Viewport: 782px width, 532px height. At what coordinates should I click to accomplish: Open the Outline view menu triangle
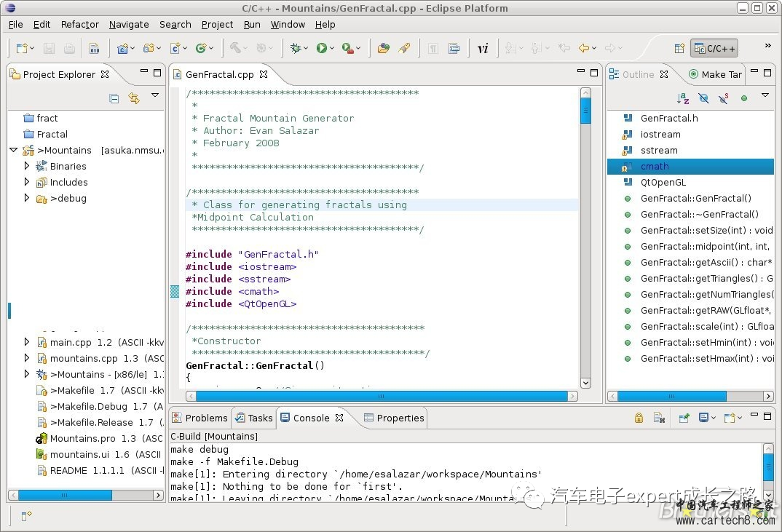[765, 95]
